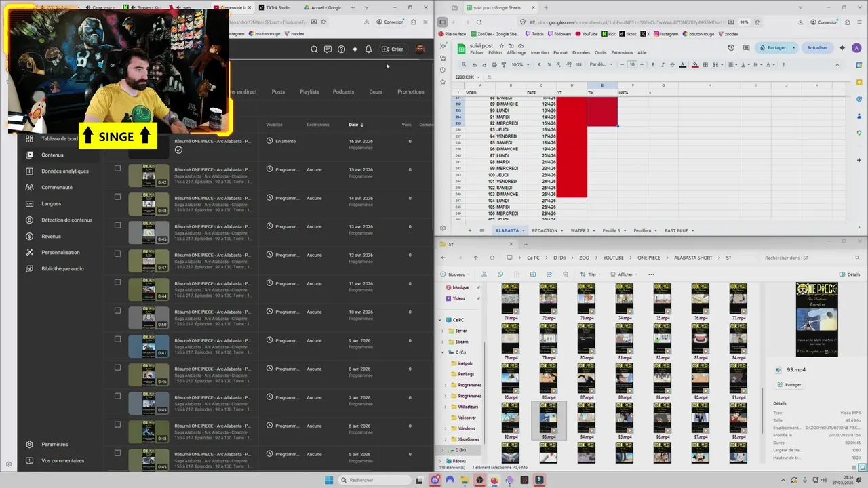The image size is (868, 488).
Task: Click the Créer button in YouTube Studio
Action: pyautogui.click(x=392, y=49)
